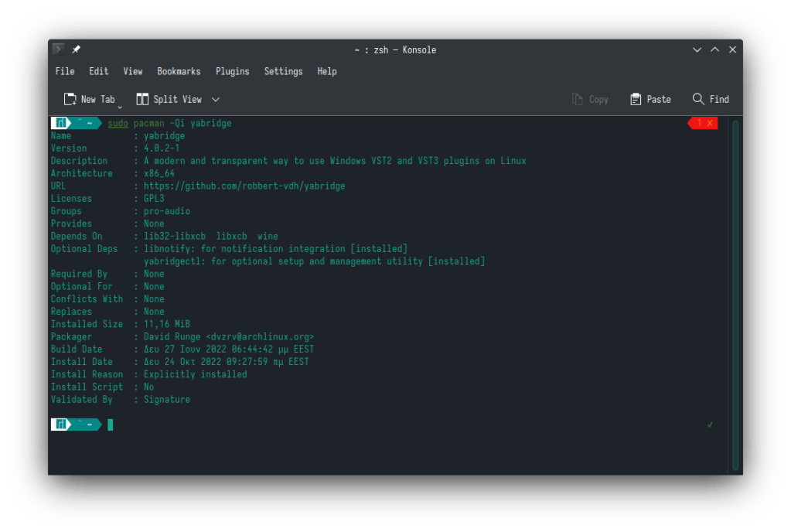This screenshot has height=532, width=791.
Task: Click the terminal vertical scrollbar
Action: click(x=735, y=294)
